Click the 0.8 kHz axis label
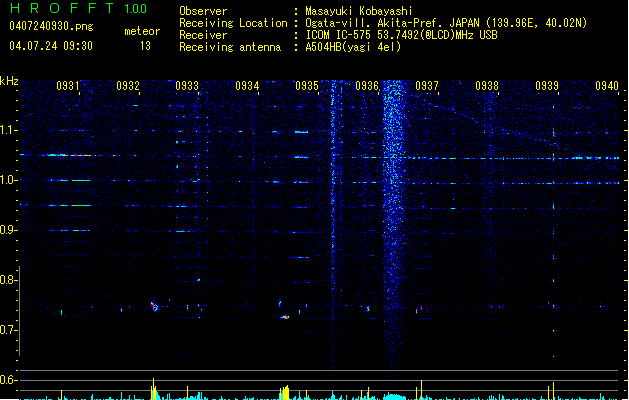The width and height of the screenshot is (629, 400). [8, 280]
